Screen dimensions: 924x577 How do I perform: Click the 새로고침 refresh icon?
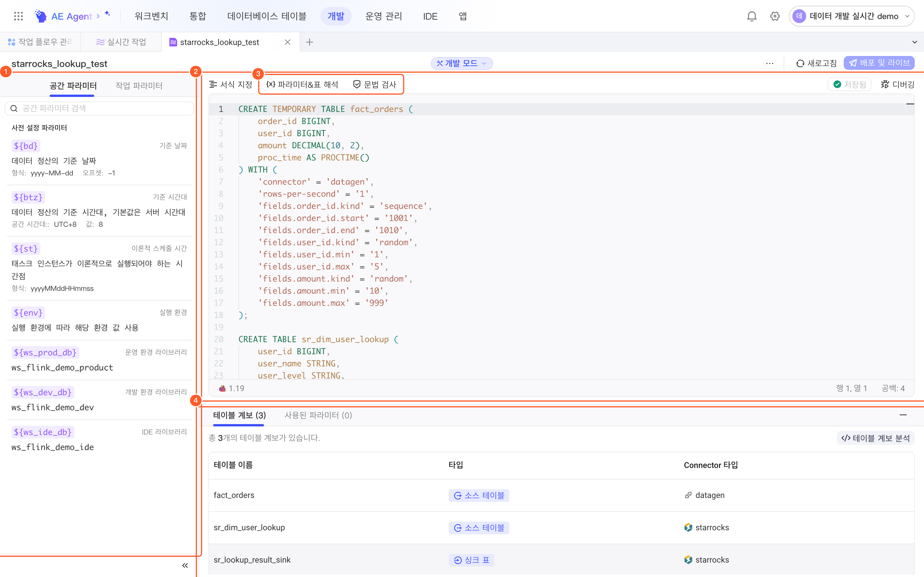point(800,63)
